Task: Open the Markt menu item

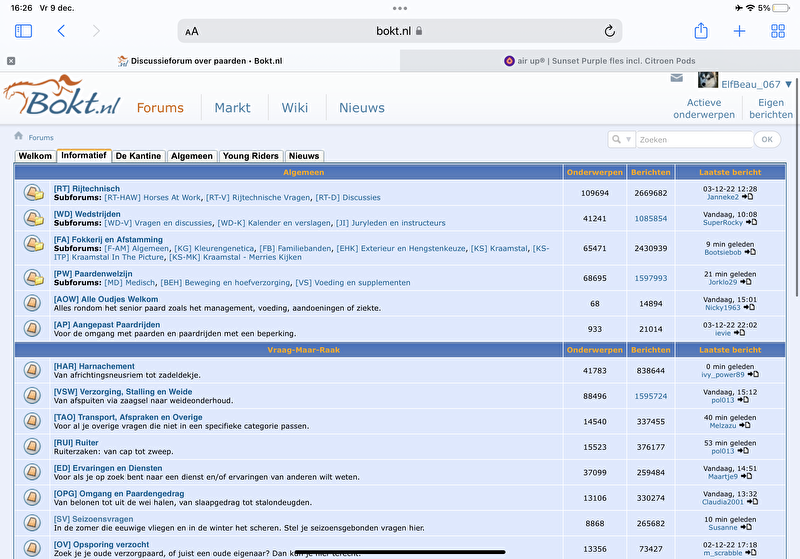Action: point(232,108)
